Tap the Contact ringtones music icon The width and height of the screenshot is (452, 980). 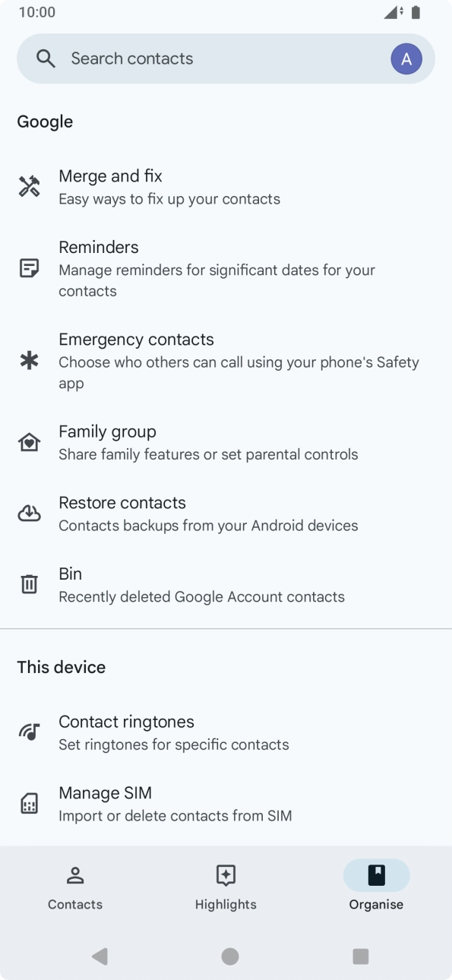click(x=29, y=732)
